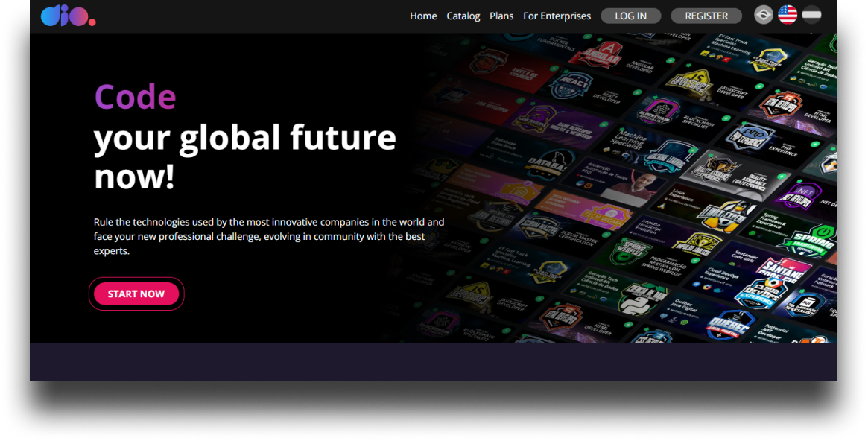View the Plans page
The width and height of the screenshot is (868, 441).
click(501, 16)
